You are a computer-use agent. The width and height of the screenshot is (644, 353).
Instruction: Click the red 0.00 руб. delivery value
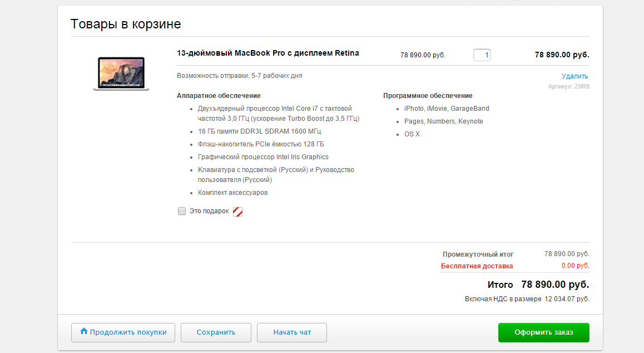pyautogui.click(x=576, y=266)
